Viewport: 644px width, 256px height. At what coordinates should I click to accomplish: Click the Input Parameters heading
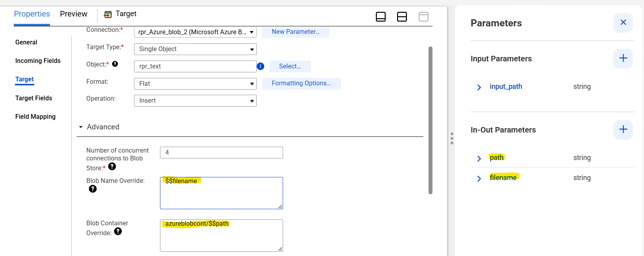coord(501,59)
